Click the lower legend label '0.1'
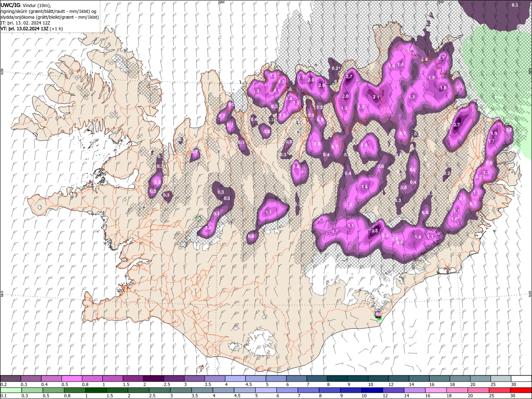 pyautogui.click(x=4, y=396)
